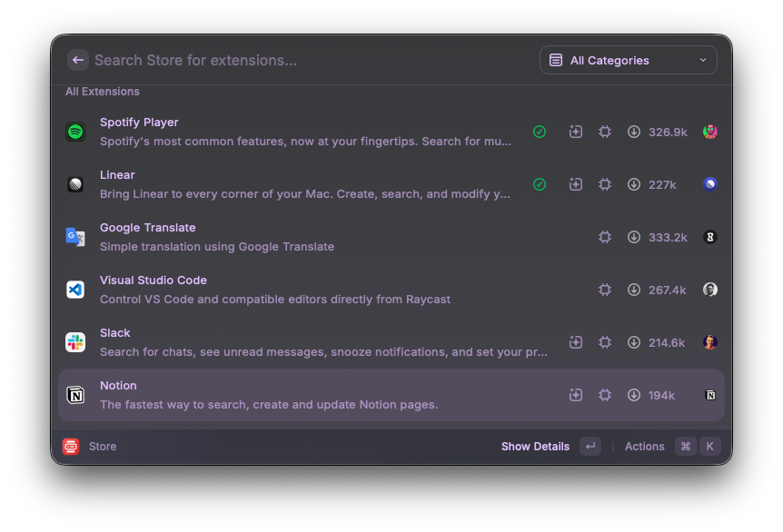
Task: Open the All Categories dropdown
Action: pos(628,60)
